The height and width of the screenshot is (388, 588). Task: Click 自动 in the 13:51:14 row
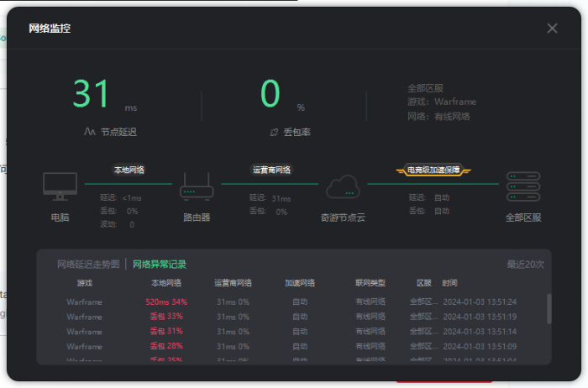pyautogui.click(x=300, y=332)
